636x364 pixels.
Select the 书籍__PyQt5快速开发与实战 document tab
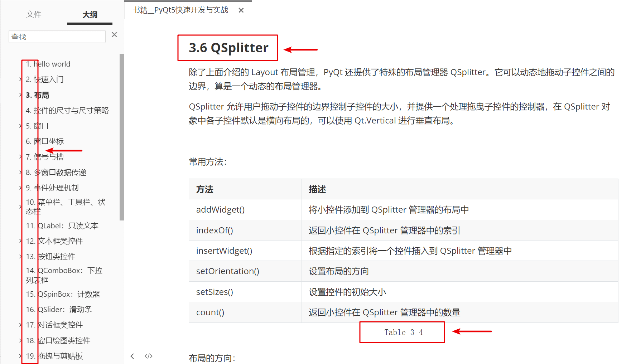click(180, 10)
